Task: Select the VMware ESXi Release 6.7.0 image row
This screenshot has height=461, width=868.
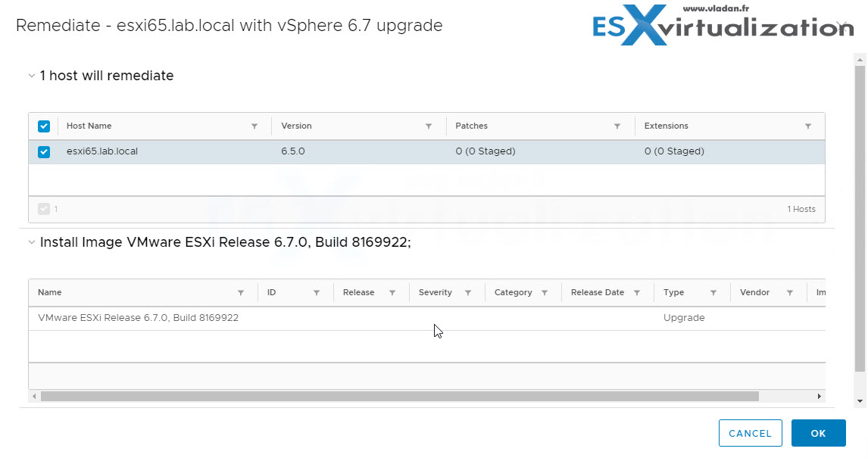Action: (x=426, y=318)
